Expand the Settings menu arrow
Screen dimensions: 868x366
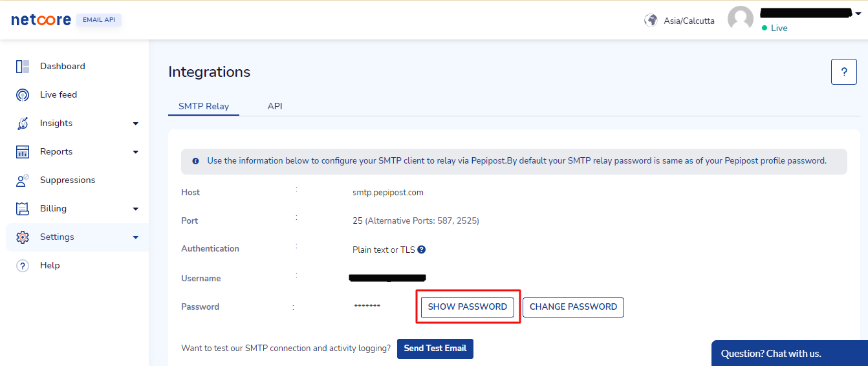pyautogui.click(x=136, y=237)
